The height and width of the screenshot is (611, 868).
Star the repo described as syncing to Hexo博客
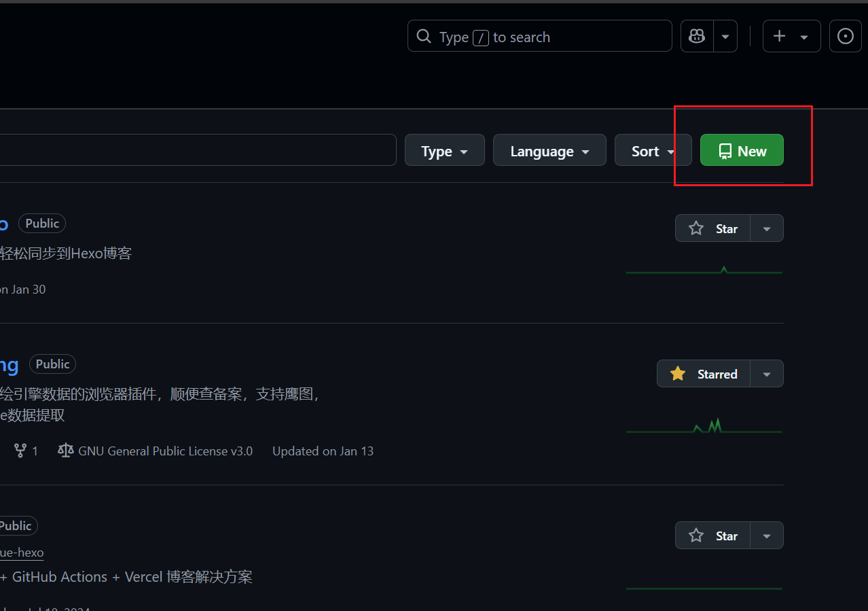pos(712,228)
